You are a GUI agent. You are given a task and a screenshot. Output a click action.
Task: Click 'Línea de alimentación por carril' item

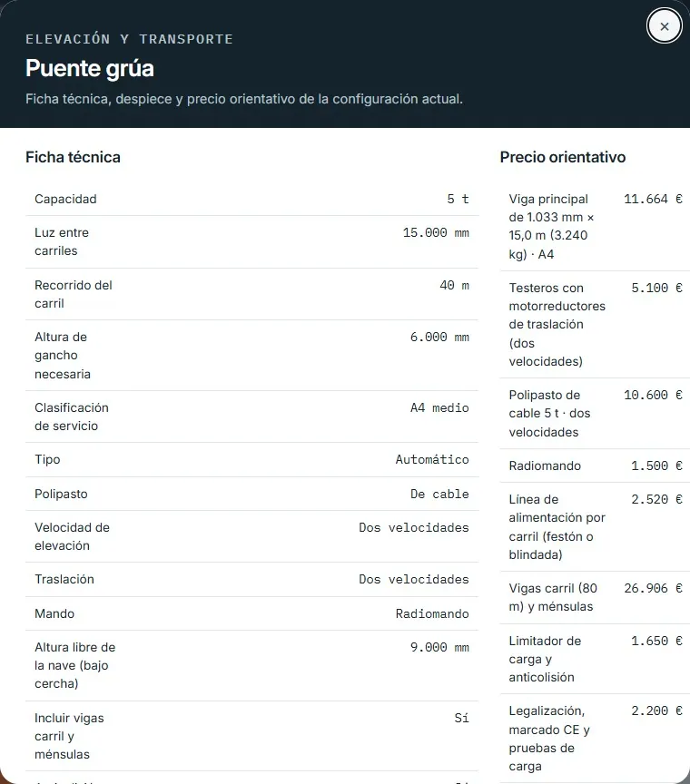(557, 527)
